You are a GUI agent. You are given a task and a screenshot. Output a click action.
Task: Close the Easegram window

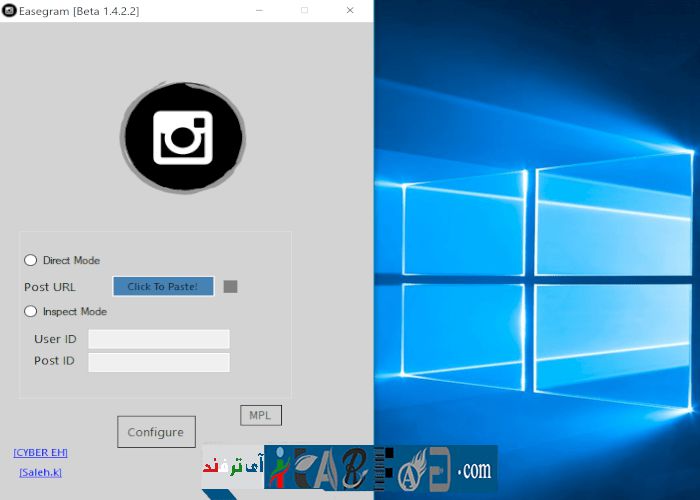(x=350, y=10)
